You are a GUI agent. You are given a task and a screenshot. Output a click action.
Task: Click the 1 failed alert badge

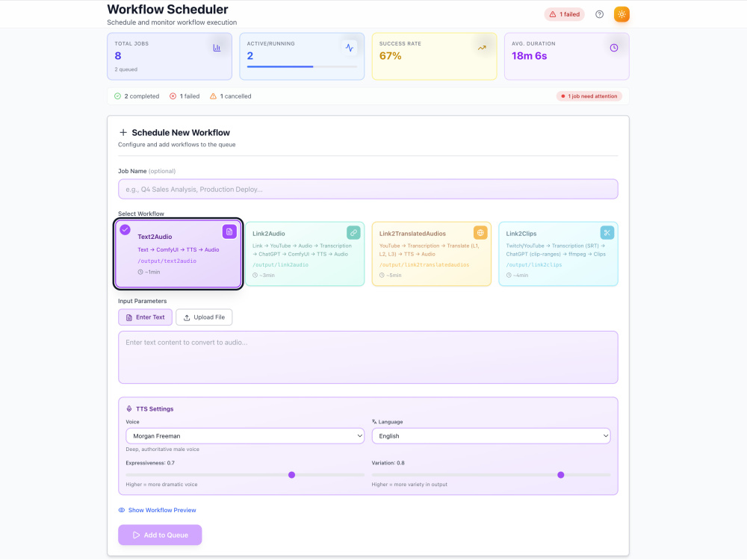point(564,14)
